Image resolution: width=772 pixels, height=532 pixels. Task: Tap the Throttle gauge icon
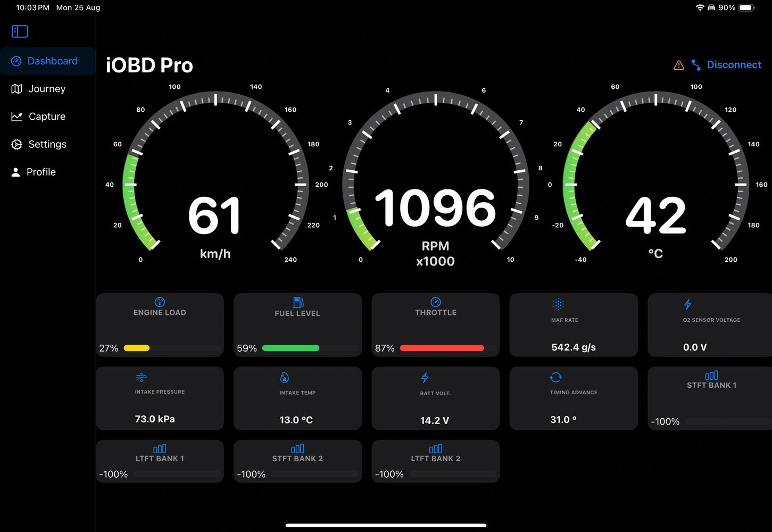pyautogui.click(x=435, y=302)
